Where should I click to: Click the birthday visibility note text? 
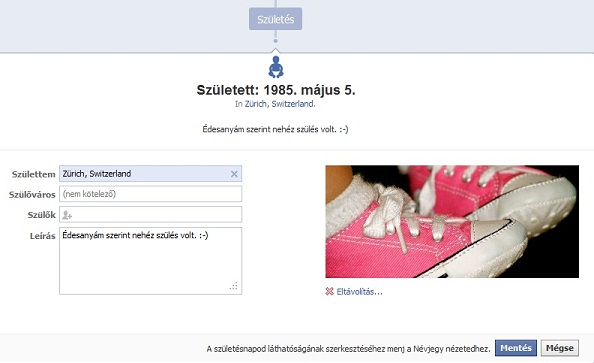click(349, 349)
